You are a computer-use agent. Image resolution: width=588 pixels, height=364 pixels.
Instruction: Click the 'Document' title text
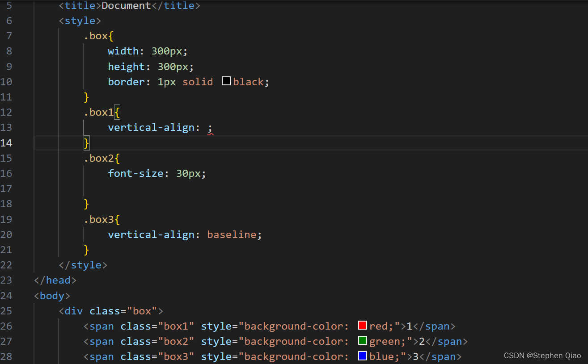tap(127, 6)
